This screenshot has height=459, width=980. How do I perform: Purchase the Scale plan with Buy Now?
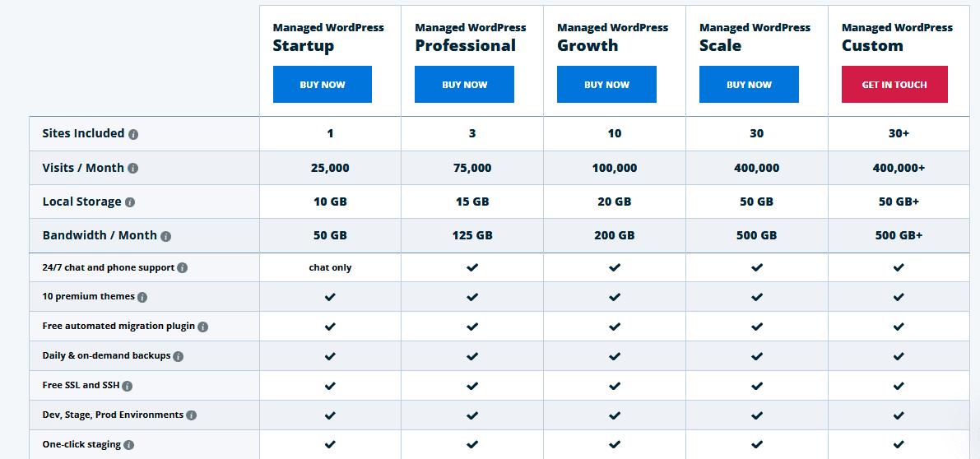click(x=749, y=84)
